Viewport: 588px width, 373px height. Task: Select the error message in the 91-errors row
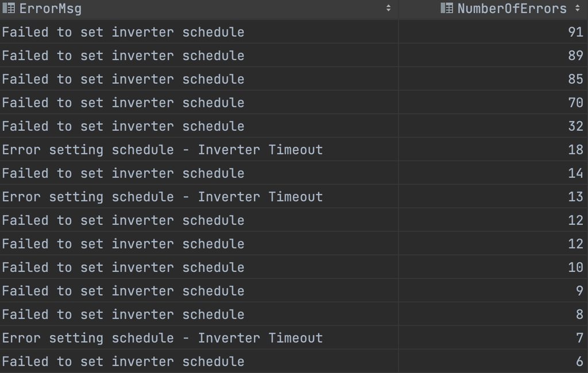pos(123,32)
